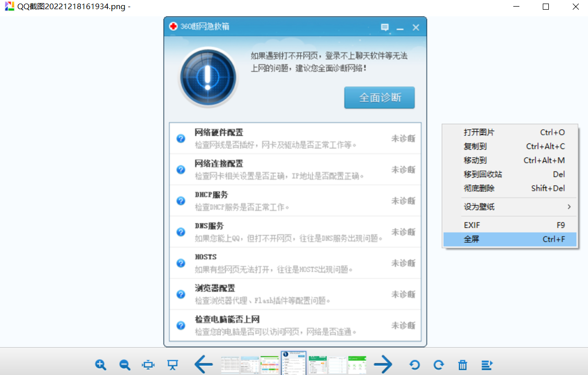Go to previous image with the left arrow
The height and width of the screenshot is (375, 588).
pos(203,364)
